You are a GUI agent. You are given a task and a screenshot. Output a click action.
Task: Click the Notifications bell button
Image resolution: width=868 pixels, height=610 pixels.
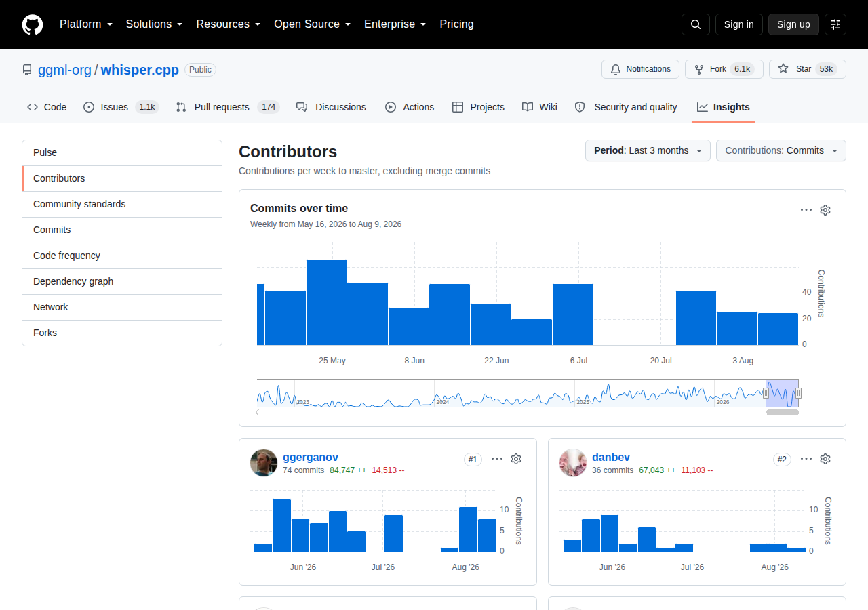[x=641, y=69]
